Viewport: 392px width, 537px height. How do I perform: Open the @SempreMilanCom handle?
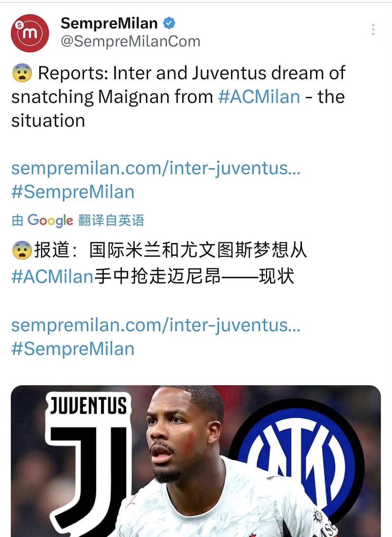130,41
